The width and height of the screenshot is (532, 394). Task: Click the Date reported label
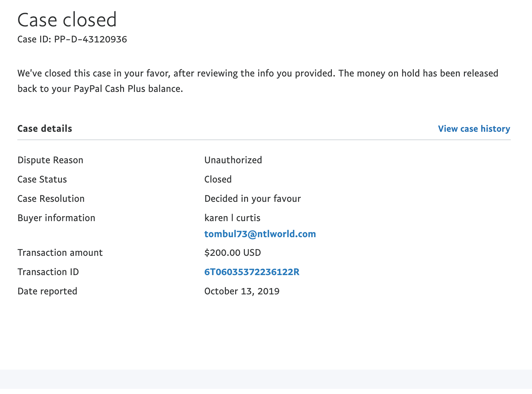click(x=47, y=291)
